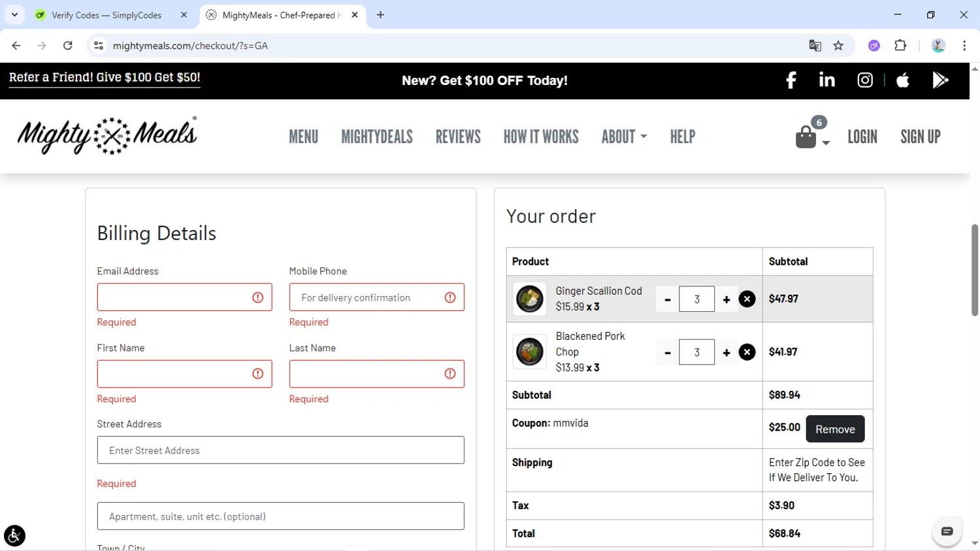Switch to the Verify Codes SimplyCodes tab

click(x=106, y=15)
